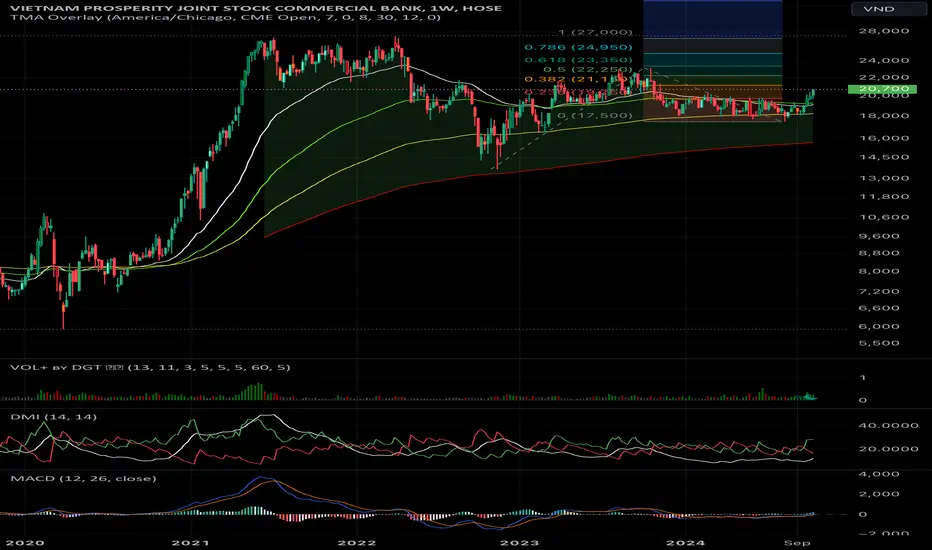Click the green 20,700 current price label

click(x=884, y=89)
